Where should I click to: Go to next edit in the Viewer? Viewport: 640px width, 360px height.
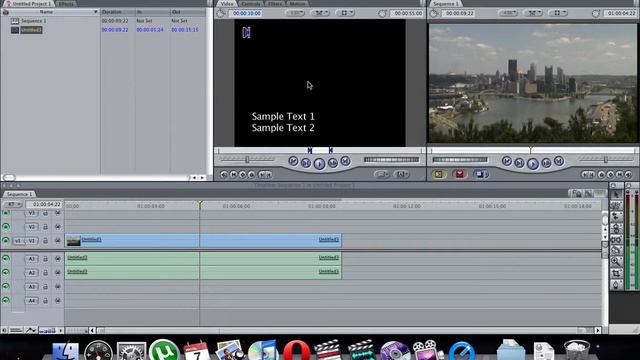pos(345,161)
